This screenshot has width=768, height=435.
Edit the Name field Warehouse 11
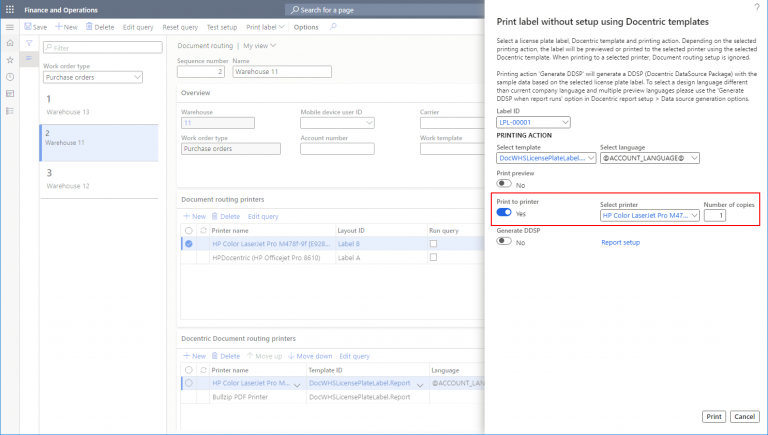[282, 72]
